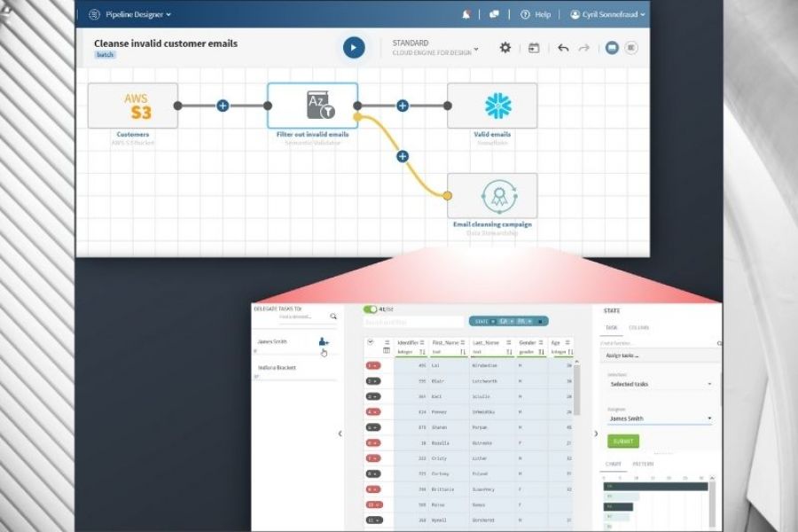Expand the Pipeline Designer dropdown
Screen dimensions: 798x532
coord(137,14)
